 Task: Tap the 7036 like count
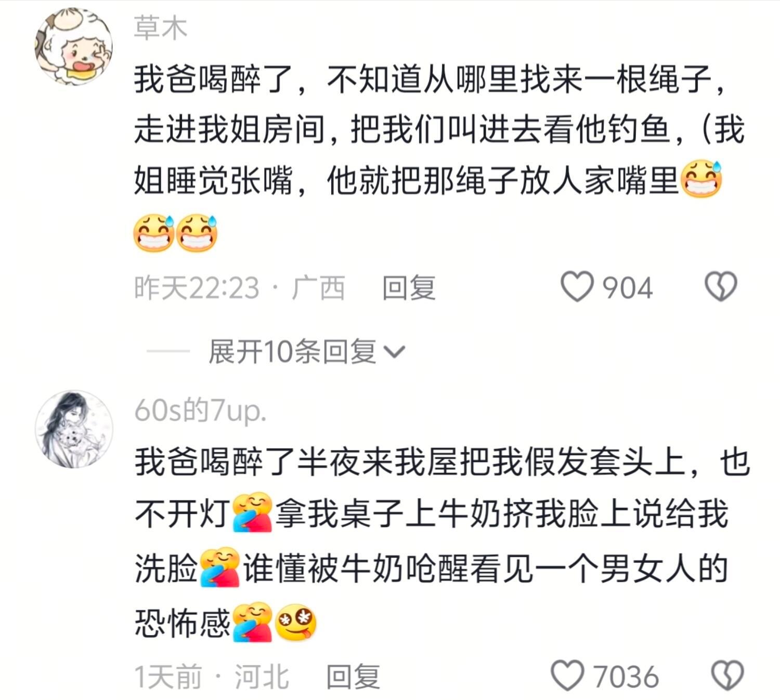(x=626, y=677)
